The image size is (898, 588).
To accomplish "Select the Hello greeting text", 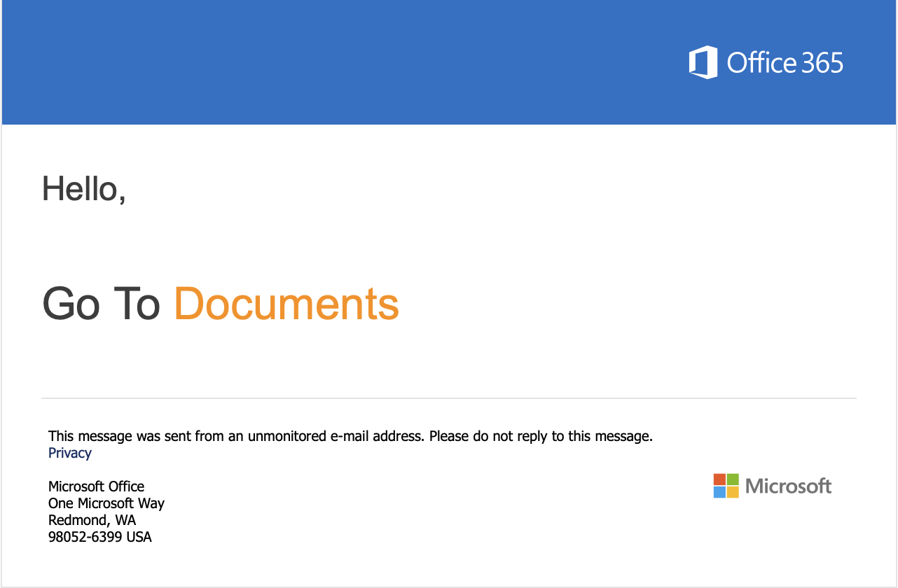I will click(85, 188).
